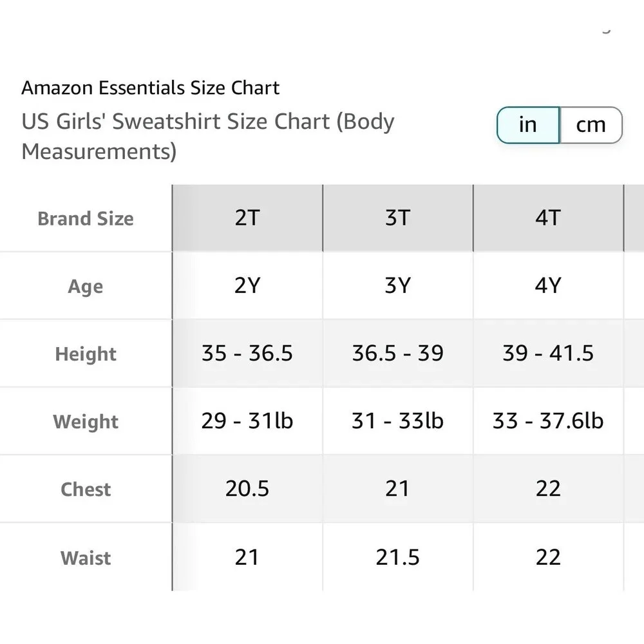Viewport: 644px width, 644px height.
Task: Click the Height row label
Action: click(x=86, y=354)
